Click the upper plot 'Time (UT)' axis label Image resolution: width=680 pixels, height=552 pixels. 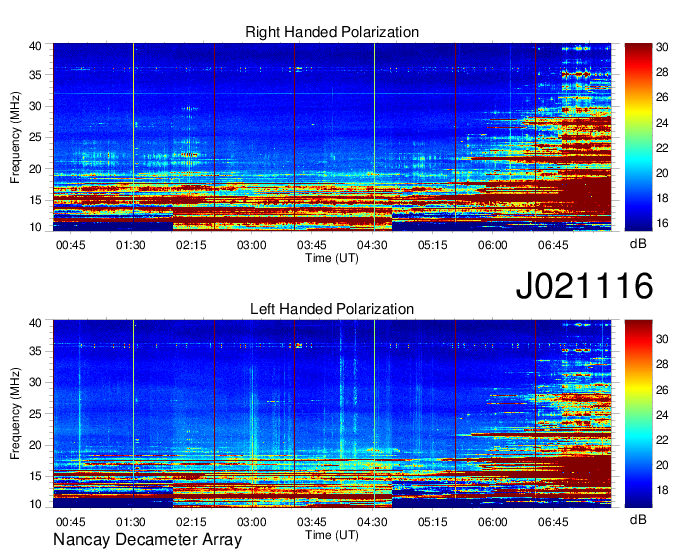pos(332,258)
